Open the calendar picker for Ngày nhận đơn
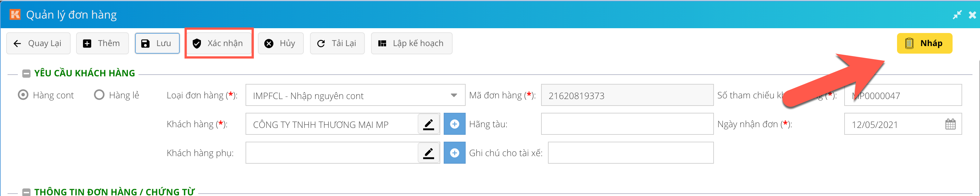 tap(950, 124)
